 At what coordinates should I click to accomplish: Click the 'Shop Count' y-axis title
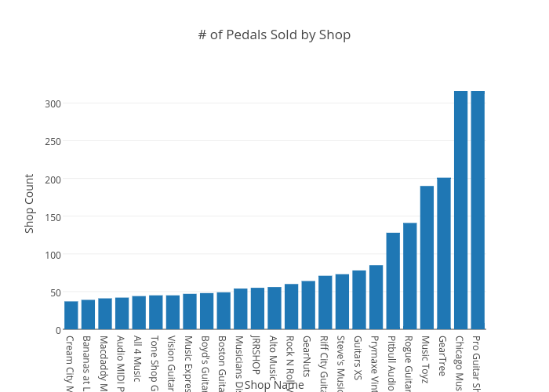(x=30, y=204)
